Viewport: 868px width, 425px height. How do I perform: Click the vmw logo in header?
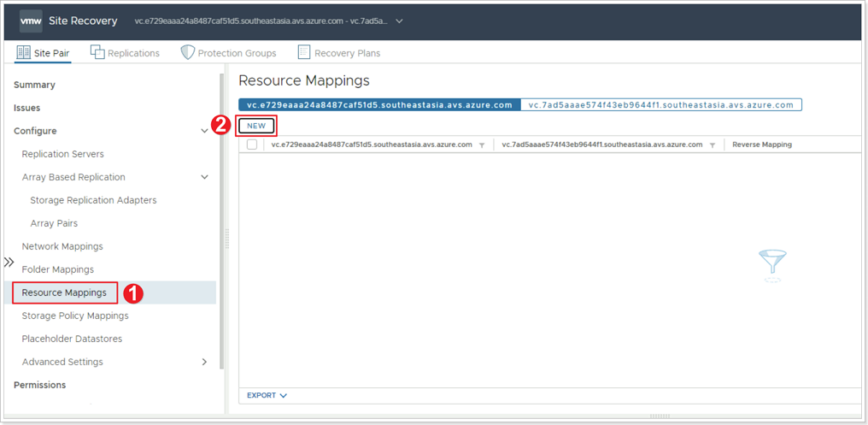point(31,21)
